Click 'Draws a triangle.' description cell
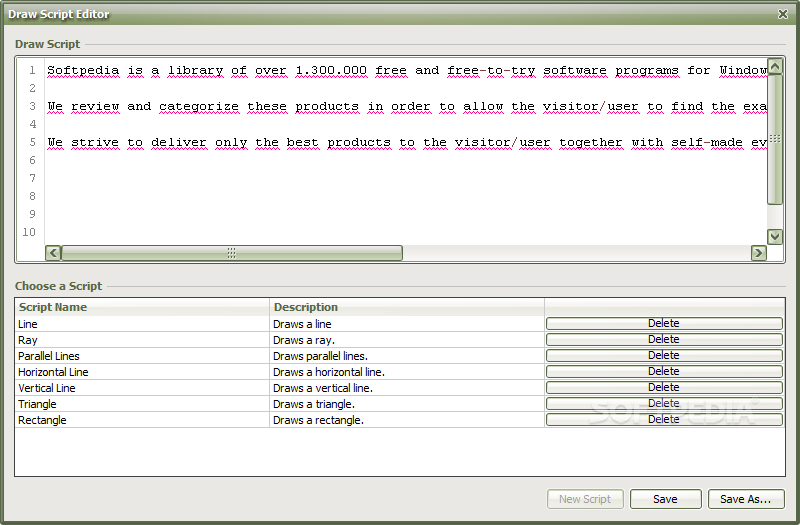800x525 pixels. pyautogui.click(x=407, y=404)
